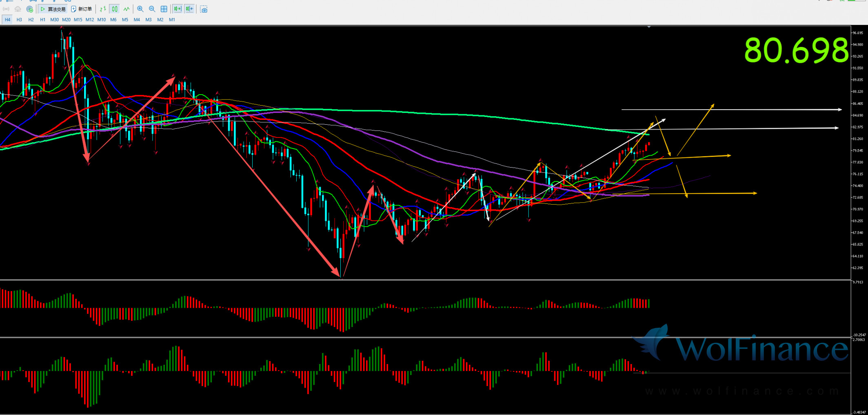The height and width of the screenshot is (415, 868).
Task: Switch to the M5 timeframe
Action: coord(125,20)
